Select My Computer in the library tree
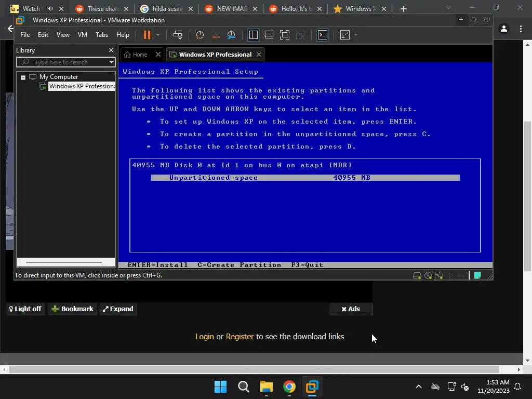 [59, 77]
